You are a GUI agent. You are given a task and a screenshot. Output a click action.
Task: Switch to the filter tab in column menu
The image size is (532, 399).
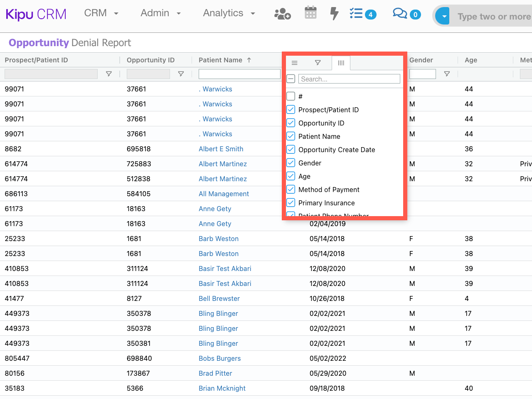point(318,63)
